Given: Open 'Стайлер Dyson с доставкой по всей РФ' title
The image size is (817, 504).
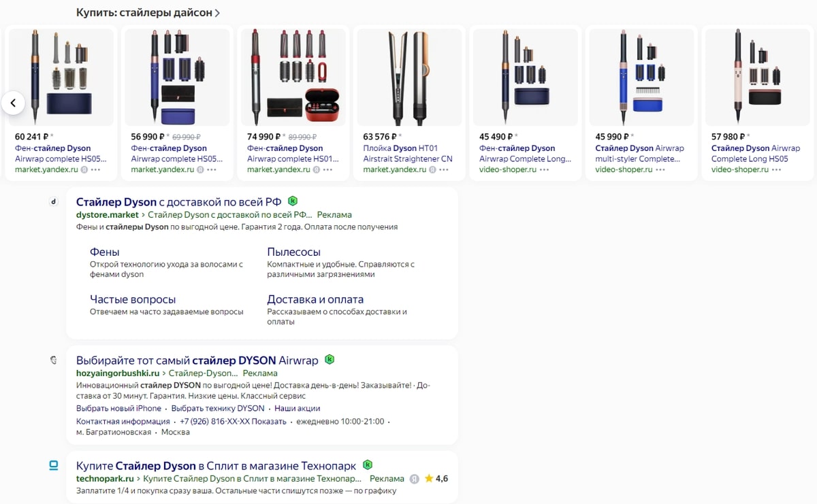Looking at the screenshot, I should tap(179, 202).
